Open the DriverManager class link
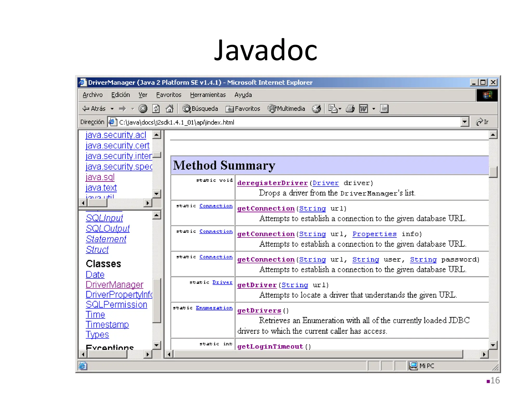The height and width of the screenshot is (399, 532). click(115, 285)
